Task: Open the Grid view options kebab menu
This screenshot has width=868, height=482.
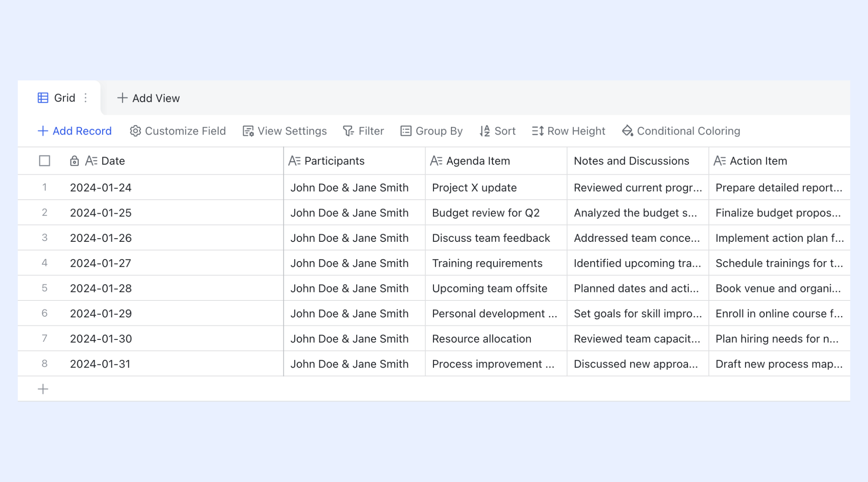Action: 86,98
